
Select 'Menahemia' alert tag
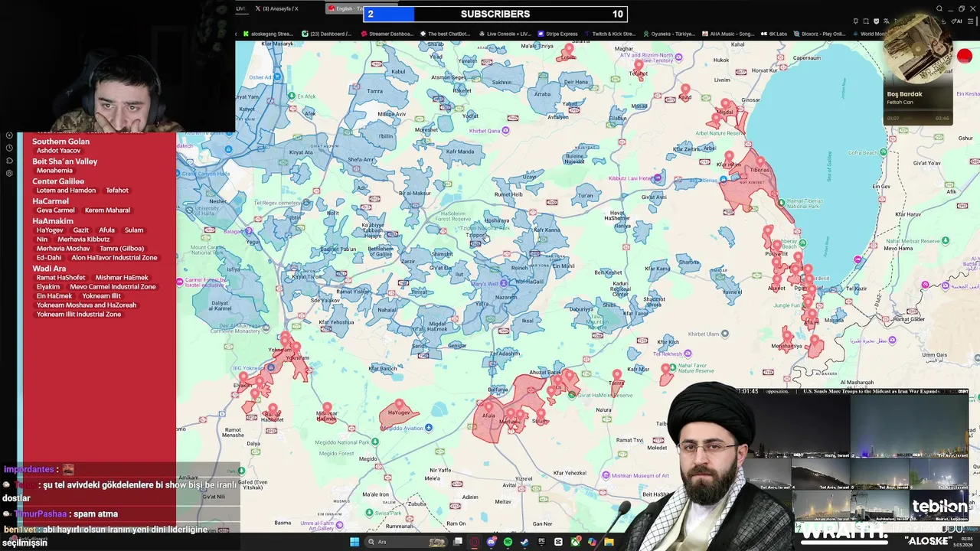[x=54, y=171]
